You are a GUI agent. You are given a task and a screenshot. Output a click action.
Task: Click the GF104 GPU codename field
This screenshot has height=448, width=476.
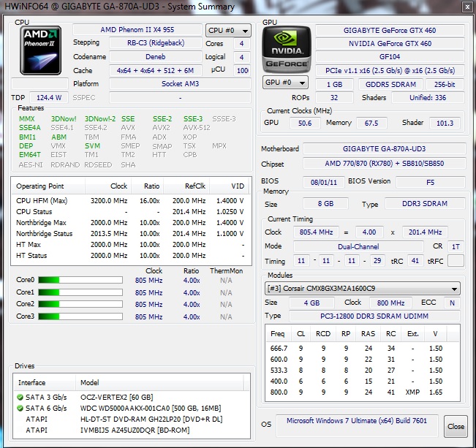pos(390,57)
